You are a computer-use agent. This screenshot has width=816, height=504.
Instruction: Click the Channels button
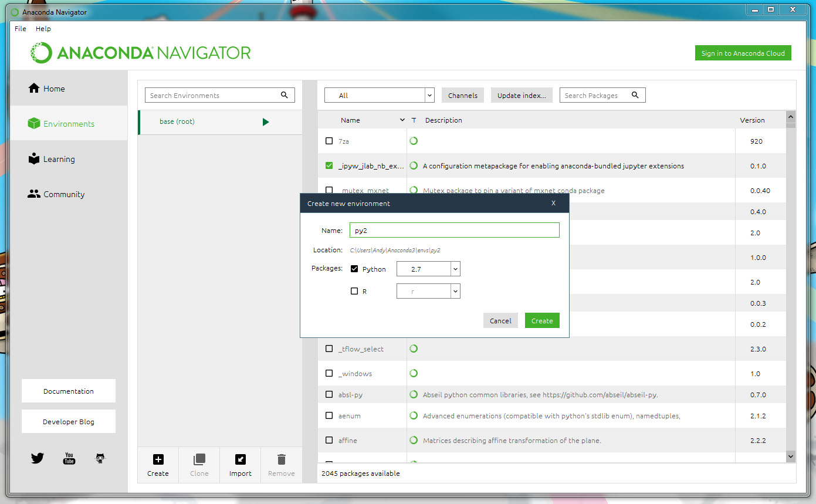click(463, 95)
